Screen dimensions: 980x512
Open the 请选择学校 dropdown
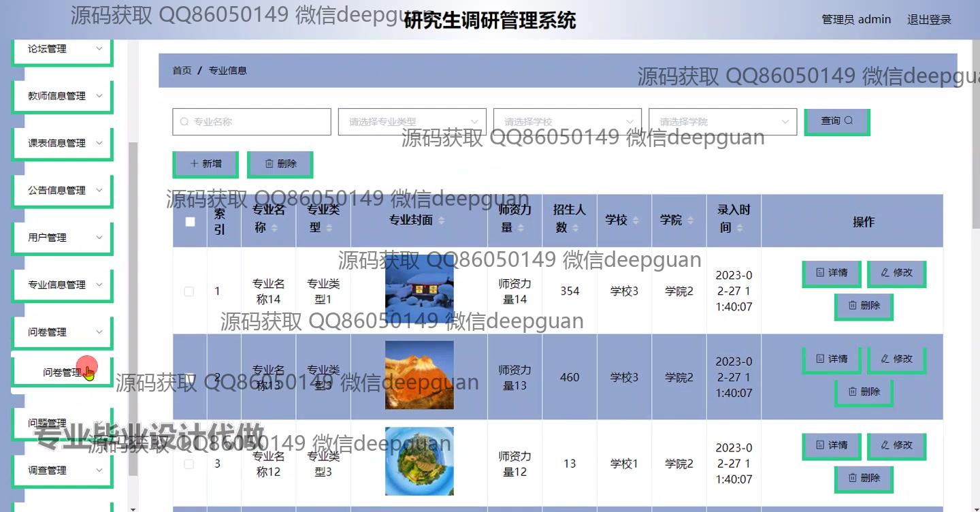tap(567, 122)
